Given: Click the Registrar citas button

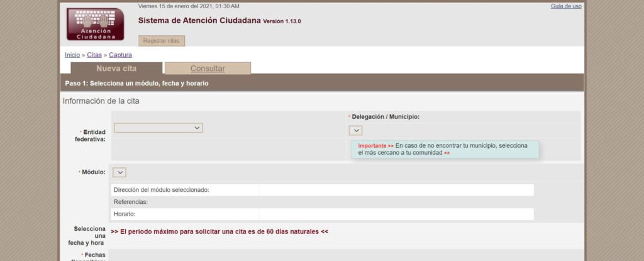Looking at the screenshot, I should 162,41.
